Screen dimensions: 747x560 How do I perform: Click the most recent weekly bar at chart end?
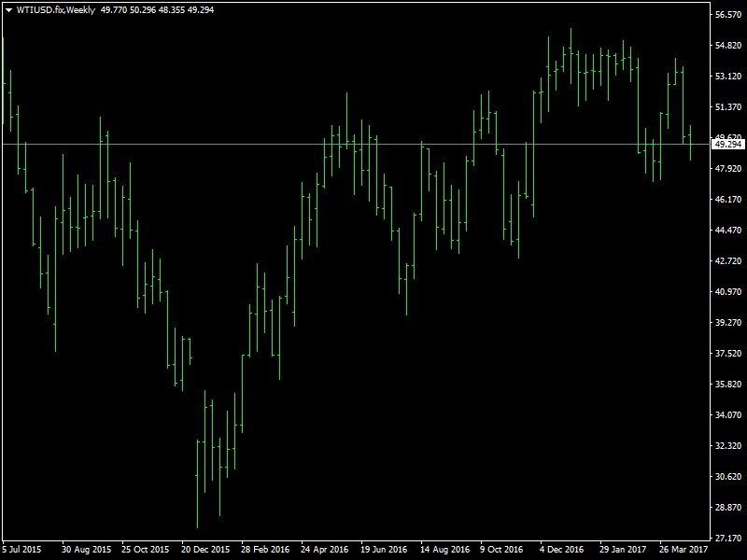coord(690,143)
